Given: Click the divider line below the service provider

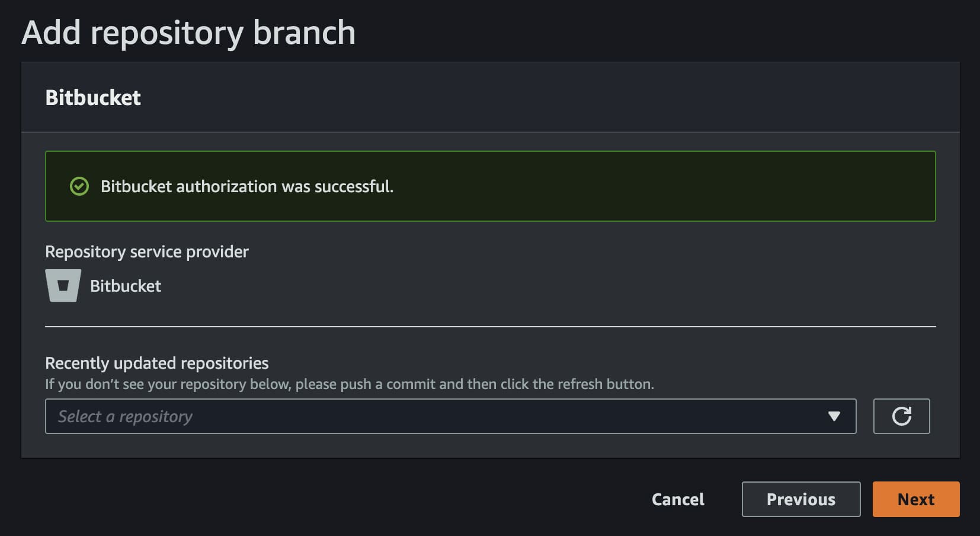Looking at the screenshot, I should tap(491, 326).
